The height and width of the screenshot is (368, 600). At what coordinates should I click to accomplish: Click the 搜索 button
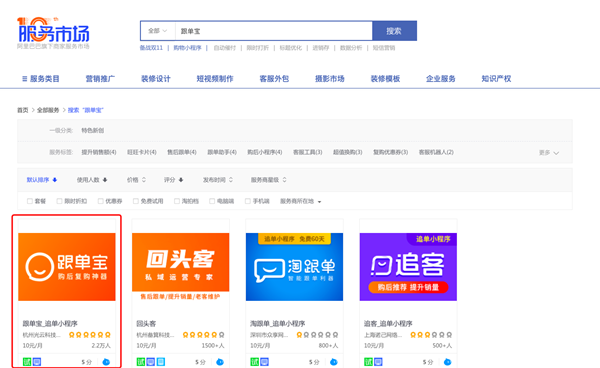coord(394,31)
